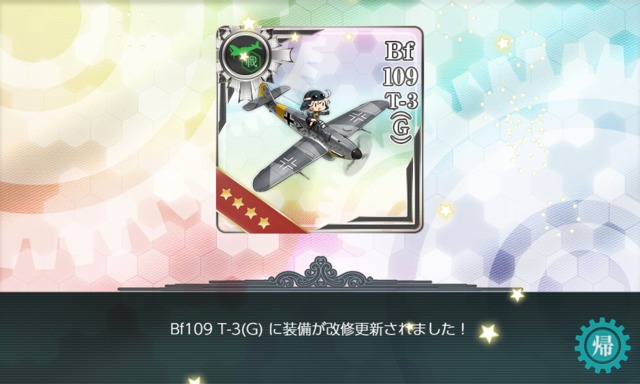Image resolution: width=640 pixels, height=384 pixels.
Task: Click the last gold star on the ribbon
Action: pyautogui.click(x=264, y=222)
